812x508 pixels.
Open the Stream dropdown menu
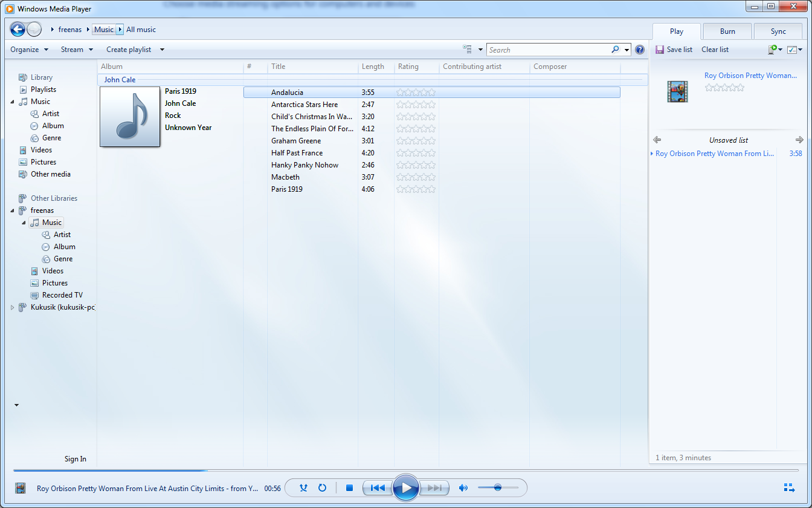point(77,50)
